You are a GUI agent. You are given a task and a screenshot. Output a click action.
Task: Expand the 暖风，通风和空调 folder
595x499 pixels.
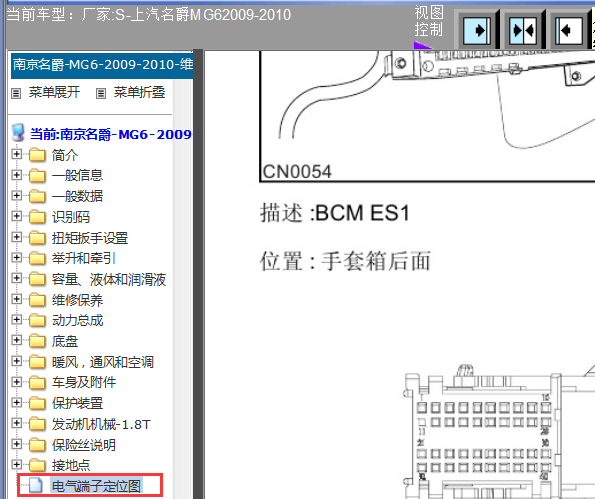16,360
